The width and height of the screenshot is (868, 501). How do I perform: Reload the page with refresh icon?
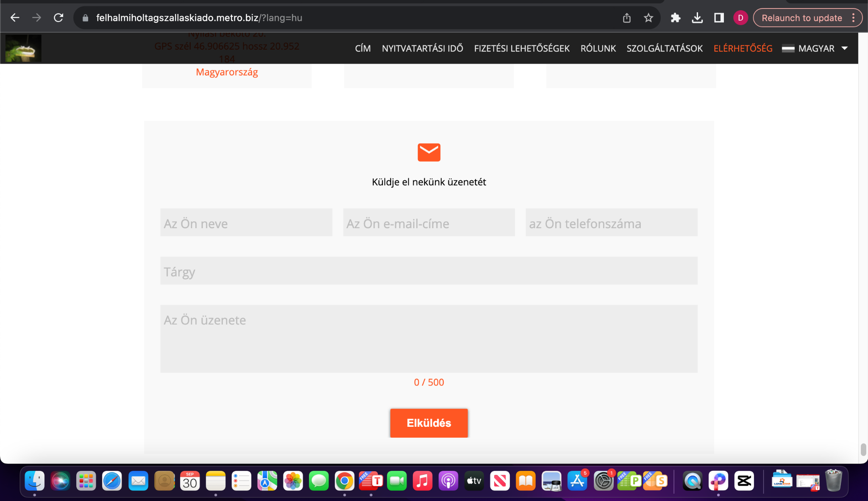click(x=58, y=18)
